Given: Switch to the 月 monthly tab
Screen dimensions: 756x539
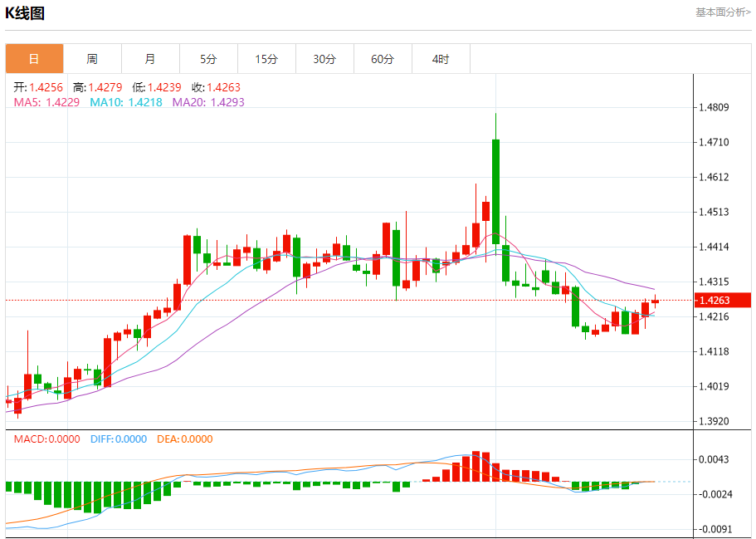Looking at the screenshot, I should pyautogui.click(x=150, y=59).
